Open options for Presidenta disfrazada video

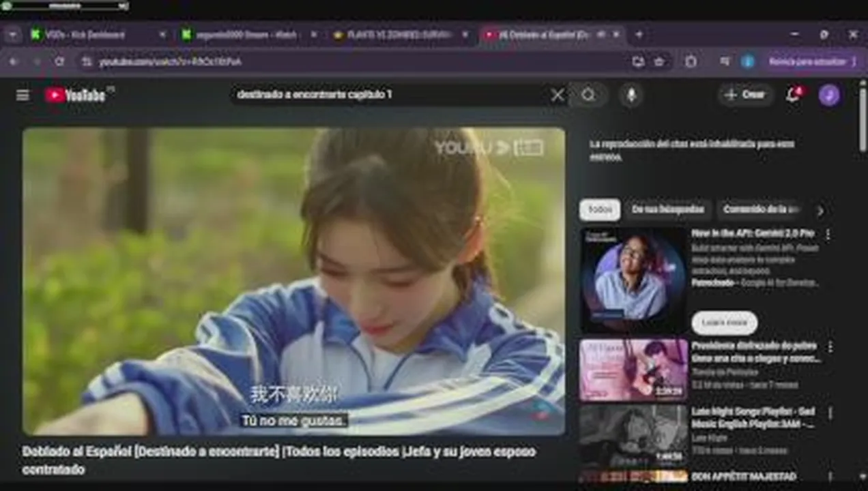pos(830,347)
